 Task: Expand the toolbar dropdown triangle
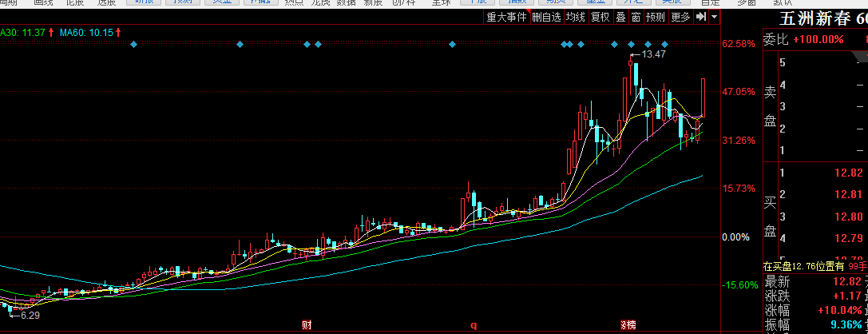point(714,17)
